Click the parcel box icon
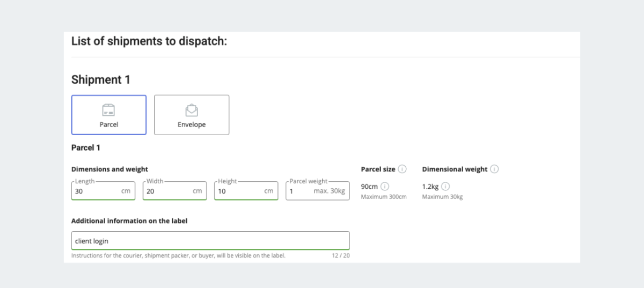 pyautogui.click(x=109, y=110)
